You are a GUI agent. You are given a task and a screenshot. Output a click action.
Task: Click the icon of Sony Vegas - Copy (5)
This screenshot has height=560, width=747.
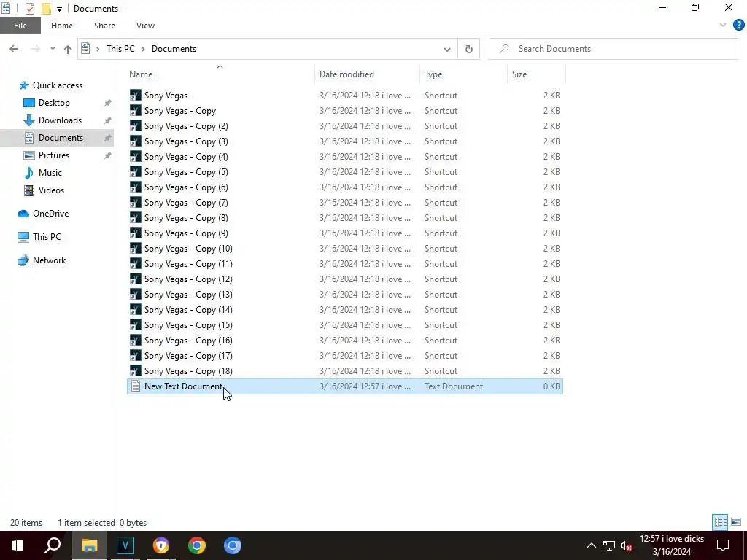point(135,172)
